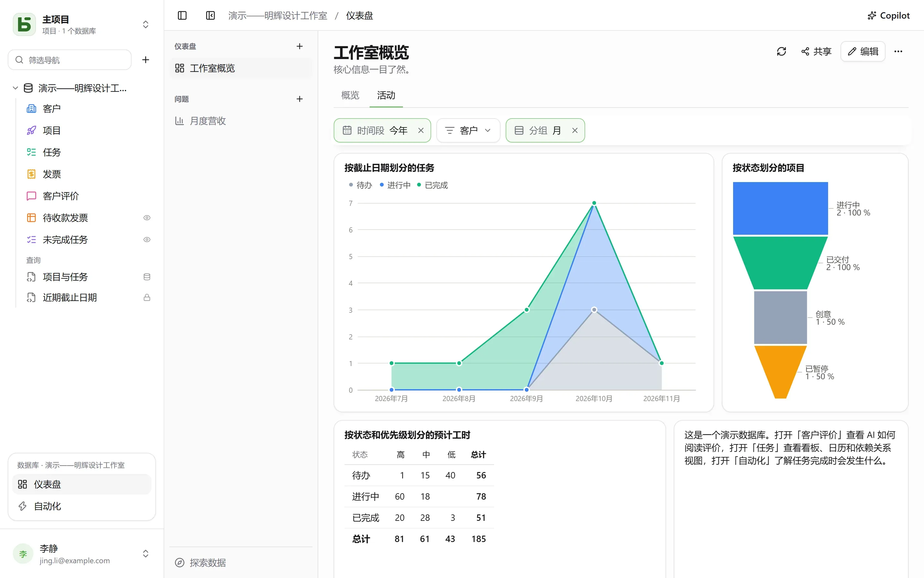Viewport: 924px width, 578px height.
Task: Toggle 已完成 series in chart legend
Action: click(432, 185)
